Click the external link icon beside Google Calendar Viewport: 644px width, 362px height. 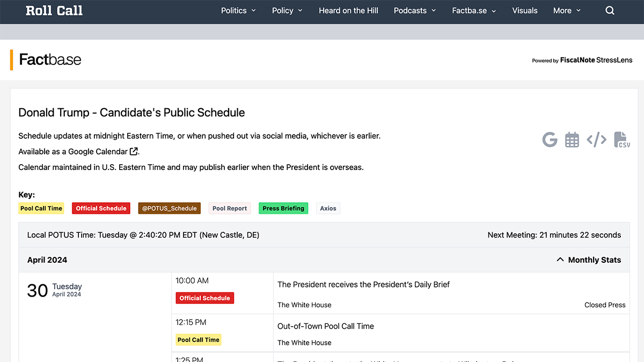[x=134, y=152]
